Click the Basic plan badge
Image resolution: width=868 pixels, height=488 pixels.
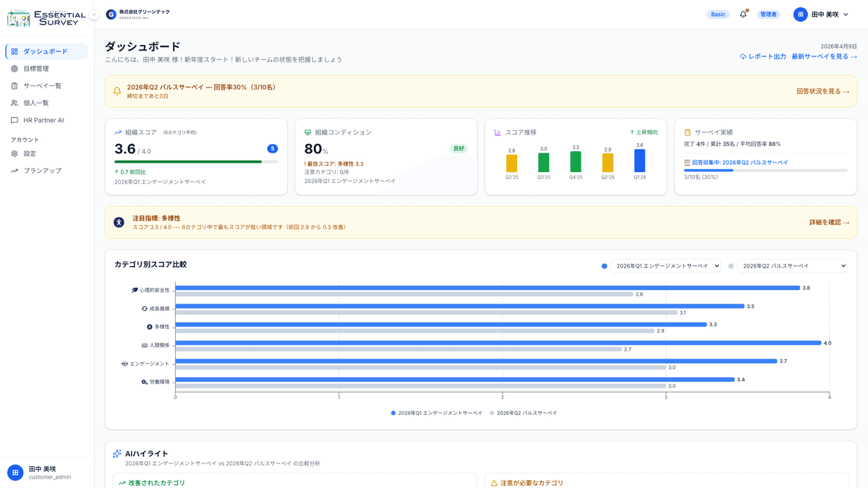[718, 14]
